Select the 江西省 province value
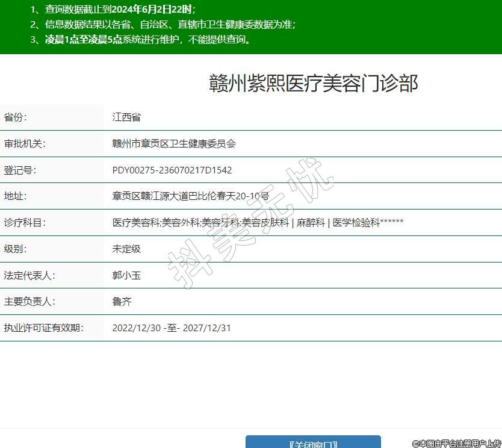Image resolution: width=502 pixels, height=448 pixels. (126, 117)
